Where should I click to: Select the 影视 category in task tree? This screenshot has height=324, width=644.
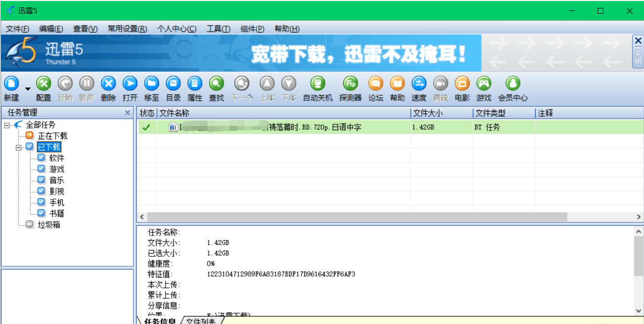pos(56,191)
